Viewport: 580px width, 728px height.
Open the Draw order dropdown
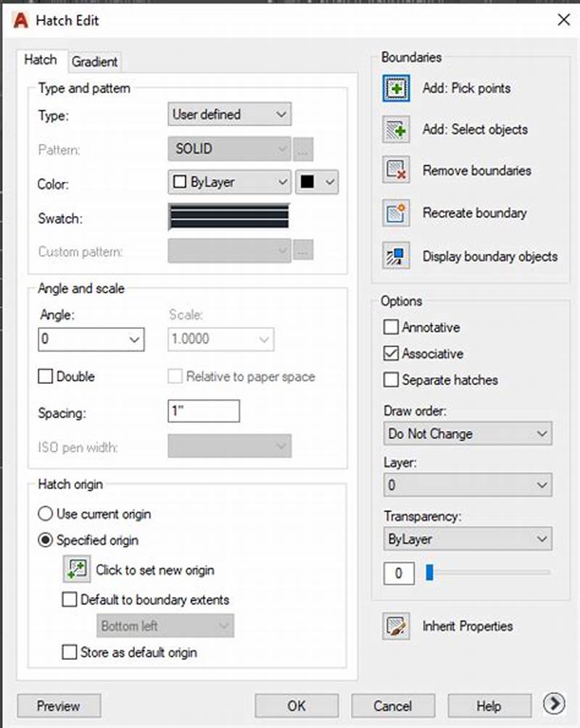click(x=467, y=433)
